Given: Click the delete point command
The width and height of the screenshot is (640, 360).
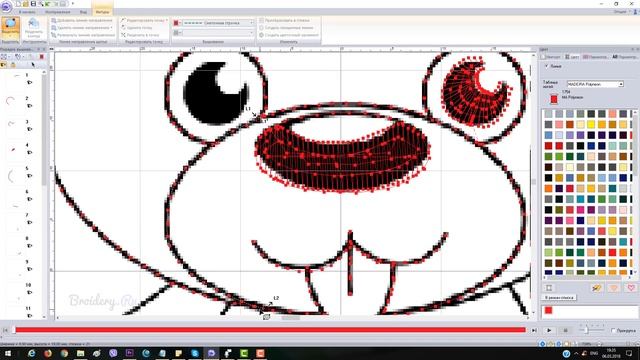Looking at the screenshot, I should (137, 28).
